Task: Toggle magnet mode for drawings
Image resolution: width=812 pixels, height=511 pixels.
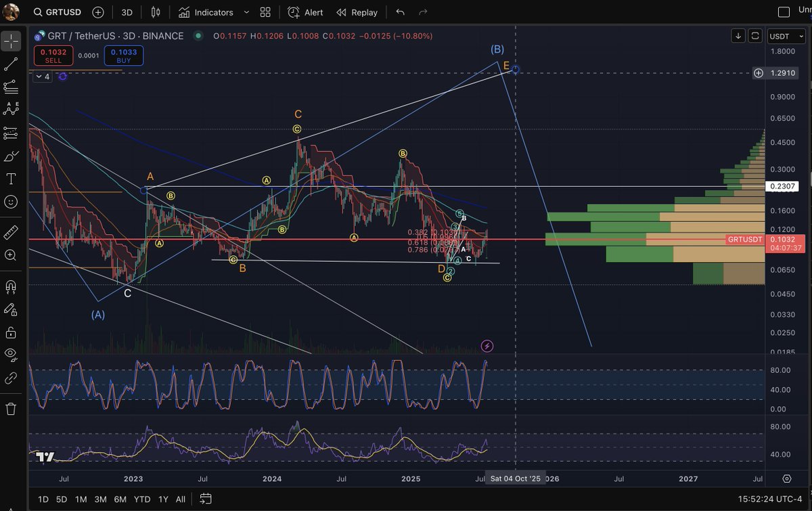Action: (x=11, y=286)
